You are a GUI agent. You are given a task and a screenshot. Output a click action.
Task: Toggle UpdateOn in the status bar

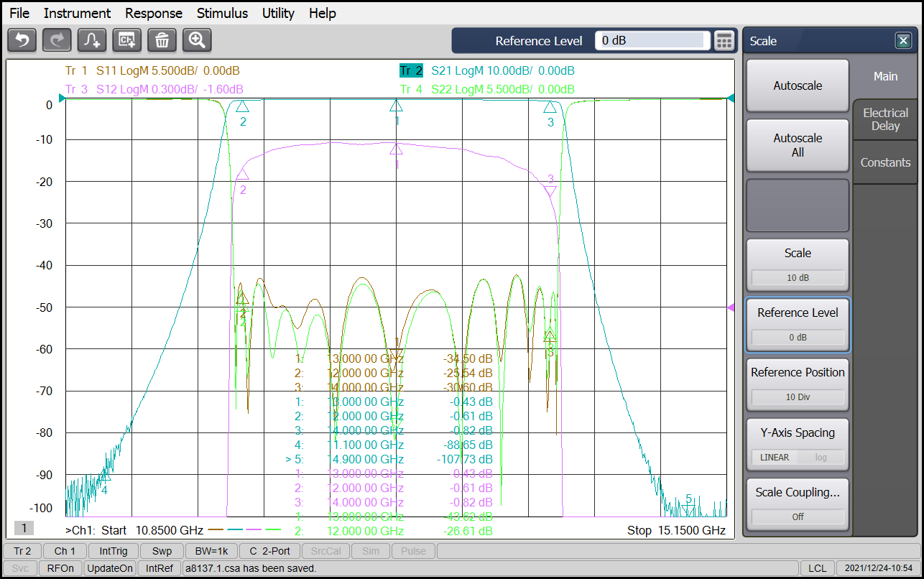point(110,568)
